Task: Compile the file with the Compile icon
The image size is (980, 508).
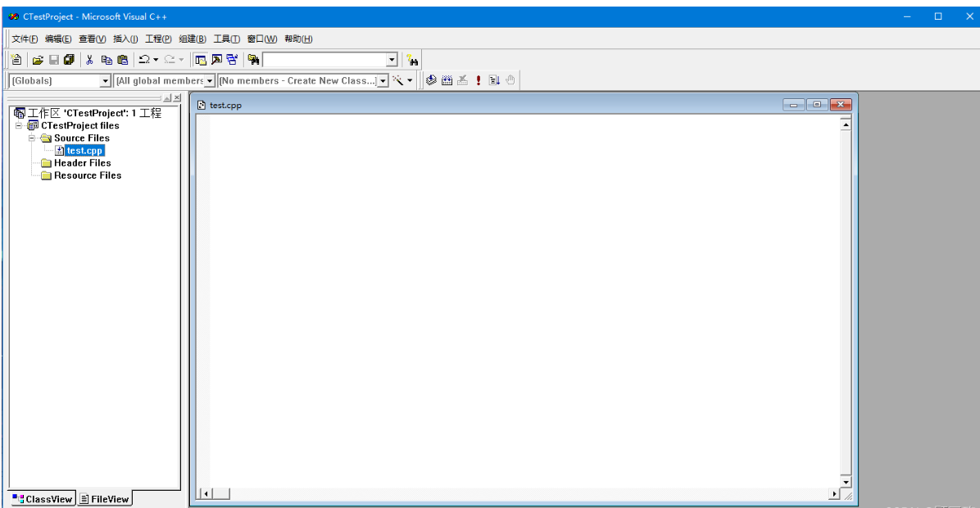Action: (431, 80)
